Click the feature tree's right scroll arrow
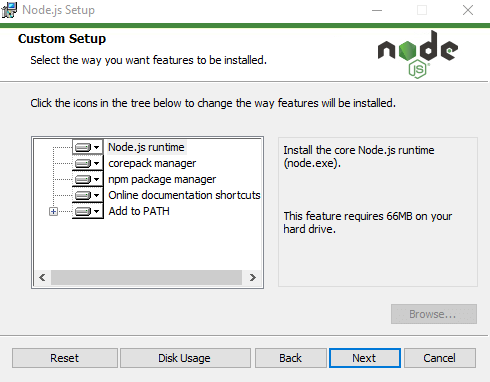490x382 pixels. click(x=253, y=277)
